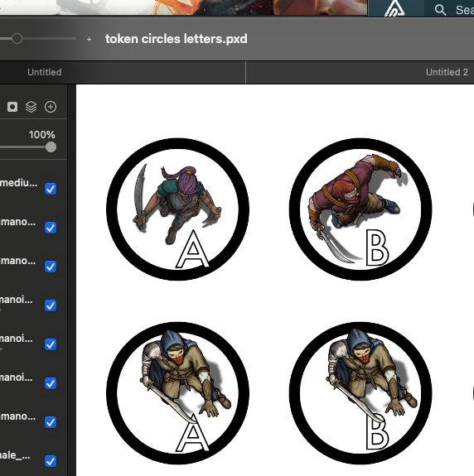Hide the nale_... layer via its checkbox
The width and height of the screenshot is (474, 476).
(x=51, y=461)
